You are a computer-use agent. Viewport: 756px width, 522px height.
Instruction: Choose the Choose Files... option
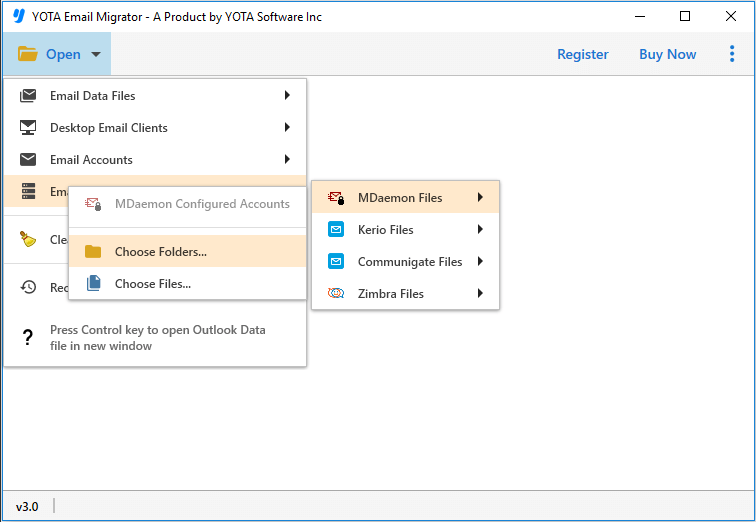pyautogui.click(x=187, y=283)
